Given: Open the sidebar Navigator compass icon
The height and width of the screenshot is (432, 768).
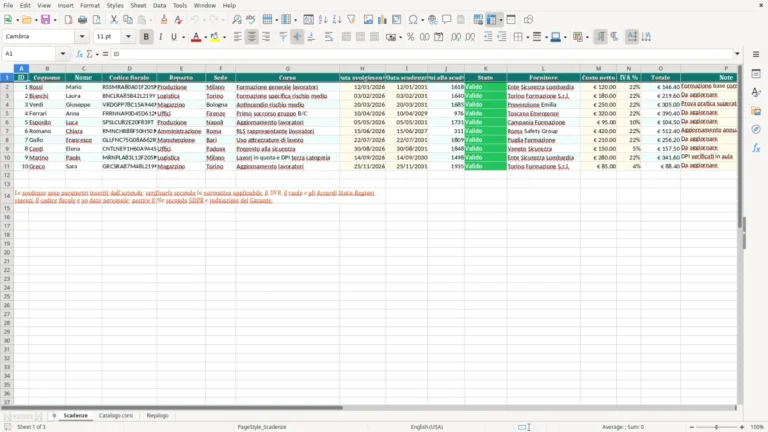Looking at the screenshot, I should (756, 129).
